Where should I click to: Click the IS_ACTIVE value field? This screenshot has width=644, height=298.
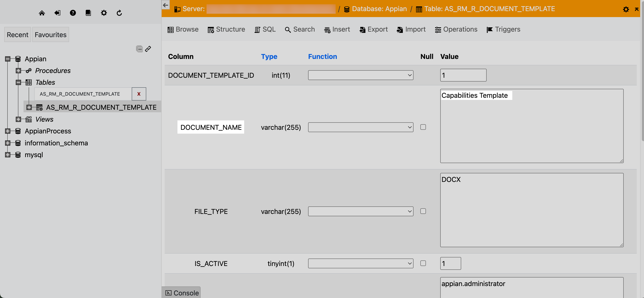(451, 264)
